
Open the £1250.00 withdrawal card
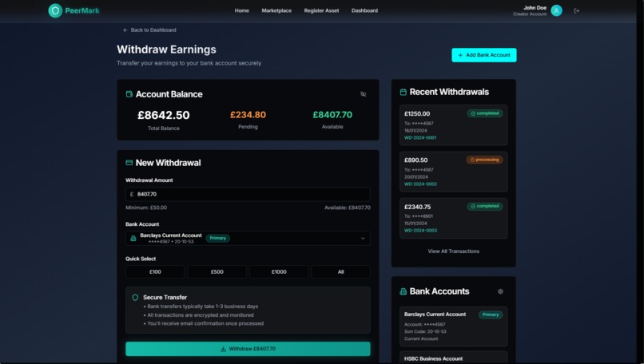453,125
